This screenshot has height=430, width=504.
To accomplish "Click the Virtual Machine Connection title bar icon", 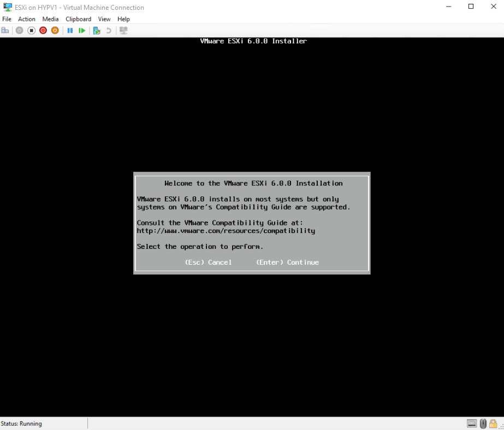I will [x=8, y=7].
